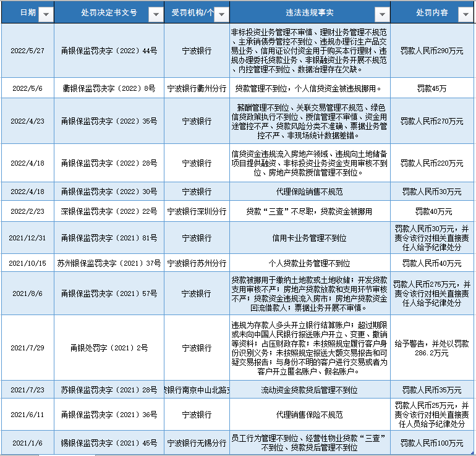Select cell 罚款人民币270万元
The width and height of the screenshot is (476, 456).
click(431, 121)
